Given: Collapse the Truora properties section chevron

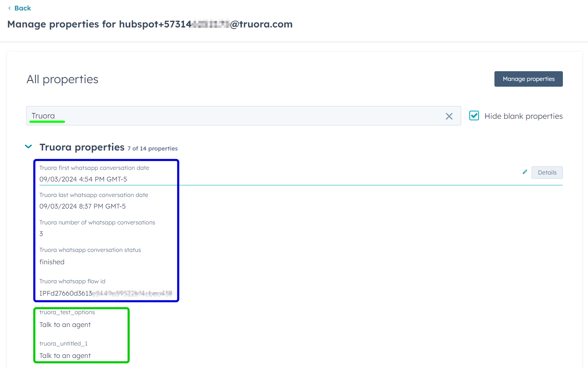Looking at the screenshot, I should tap(28, 147).
